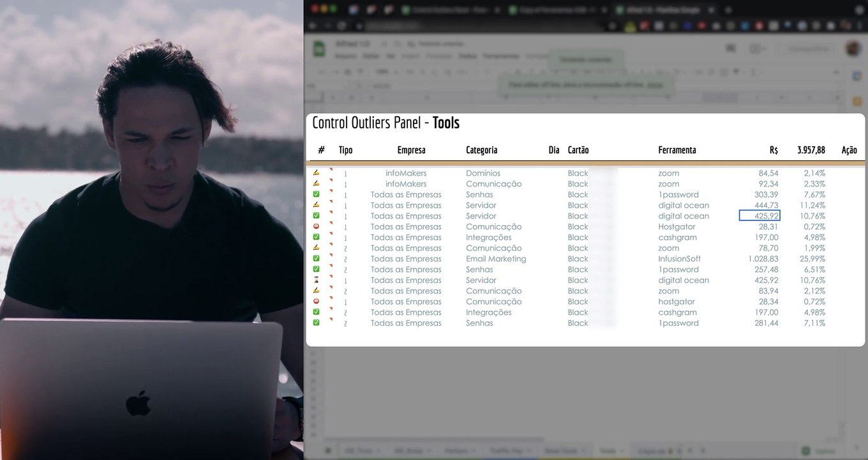Click the 'Domínios' category cell

[483, 173]
